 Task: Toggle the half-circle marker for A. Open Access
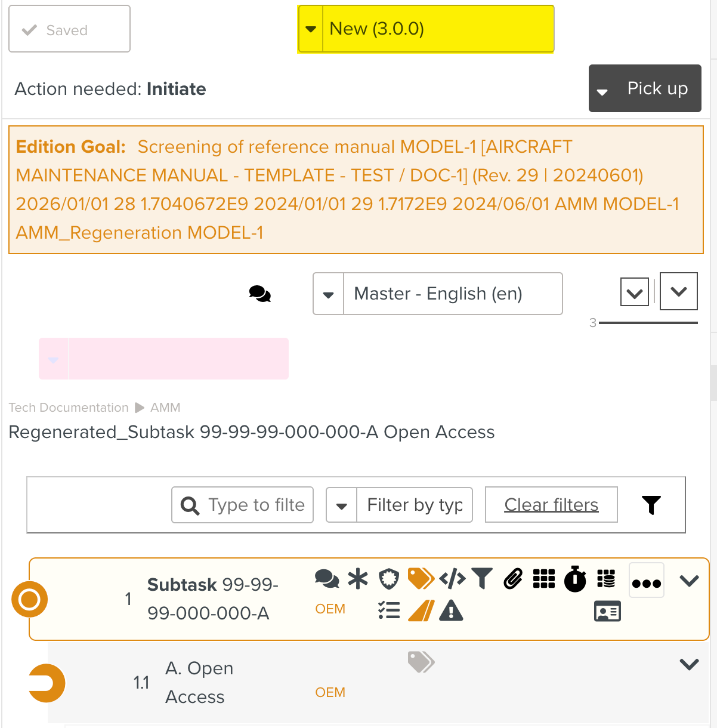47,683
